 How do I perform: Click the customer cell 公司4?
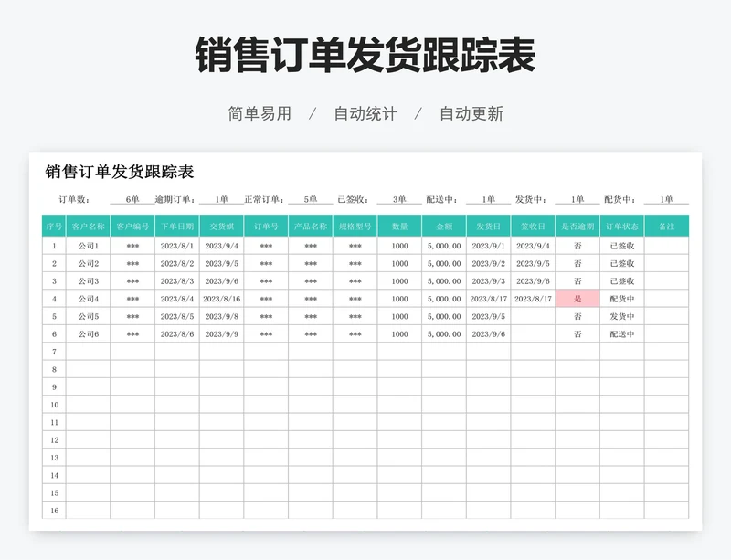click(88, 299)
